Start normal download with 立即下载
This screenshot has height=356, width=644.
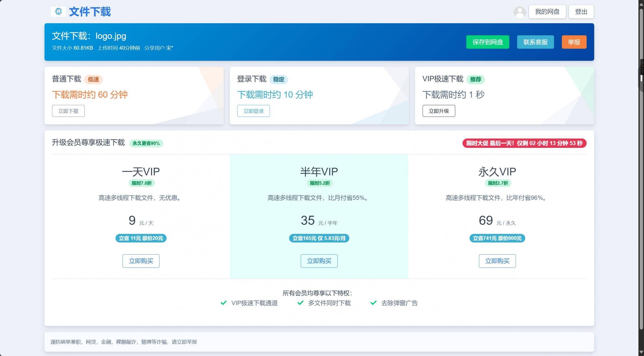68,111
